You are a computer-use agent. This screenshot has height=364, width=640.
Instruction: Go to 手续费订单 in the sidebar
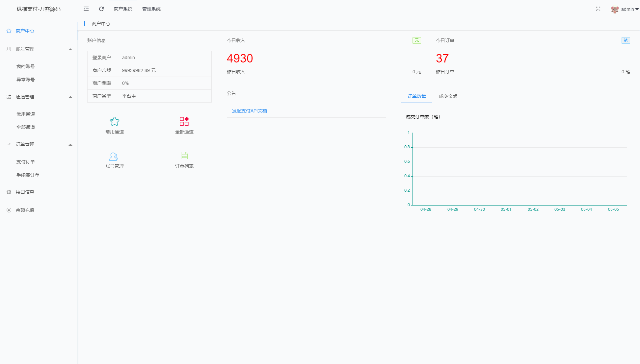(x=28, y=175)
